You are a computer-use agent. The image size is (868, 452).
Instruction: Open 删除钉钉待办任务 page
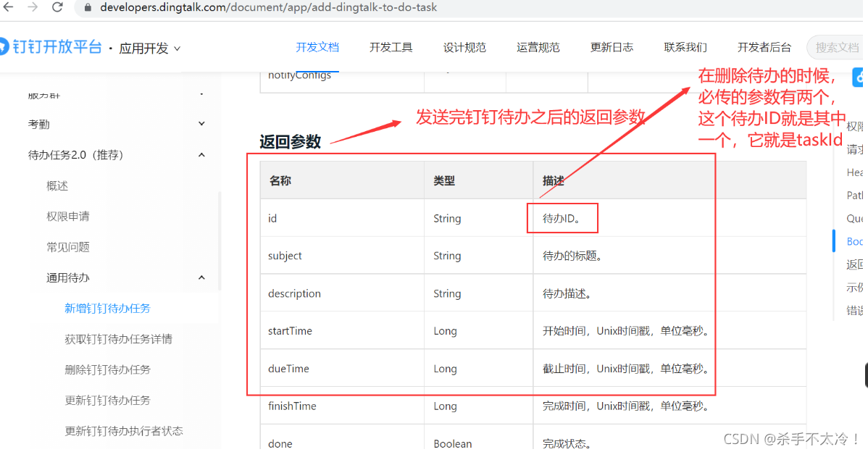[x=107, y=369]
